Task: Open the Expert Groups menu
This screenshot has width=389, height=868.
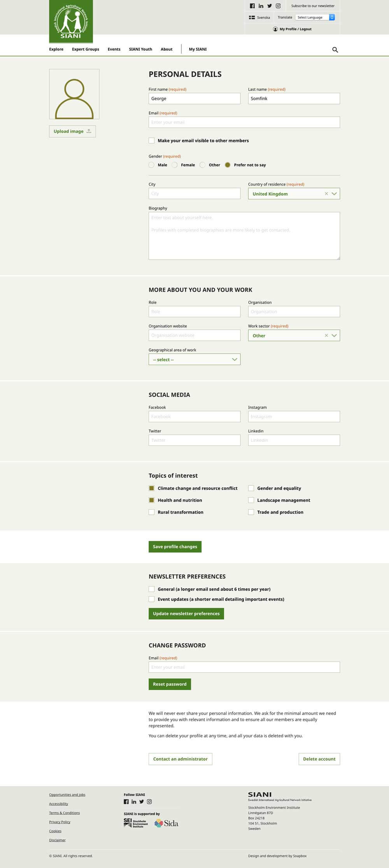Action: (85, 49)
